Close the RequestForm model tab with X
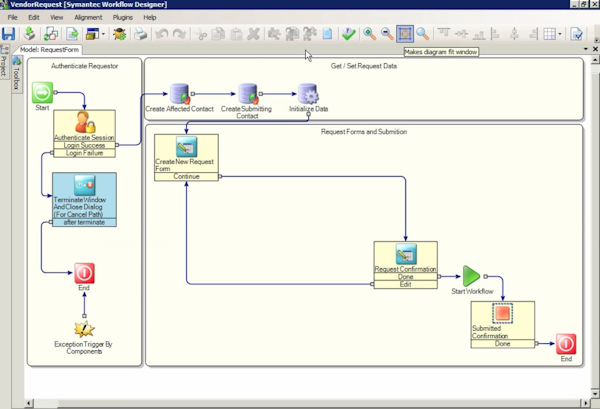Screen dimensions: 600x409 click(x=595, y=49)
